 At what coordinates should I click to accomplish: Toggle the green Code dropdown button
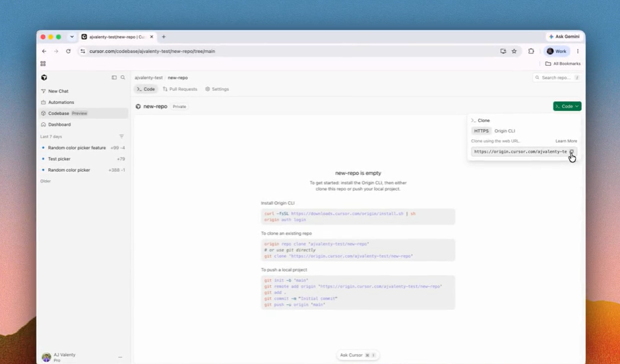point(567,106)
